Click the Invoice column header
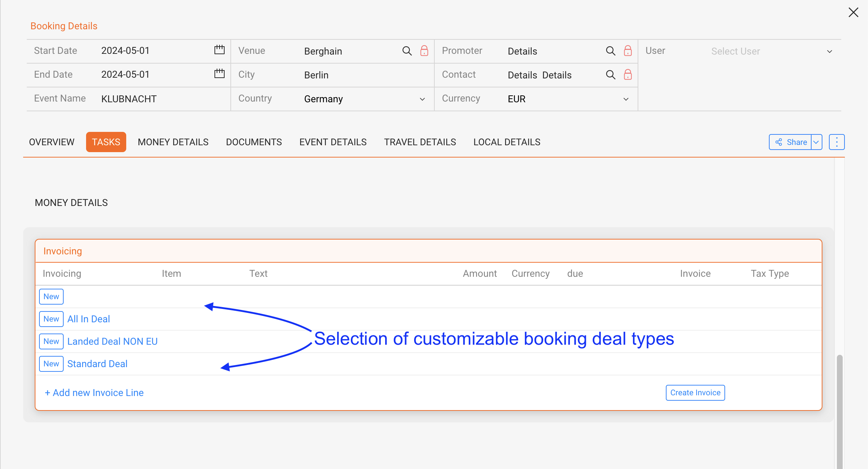 (695, 274)
